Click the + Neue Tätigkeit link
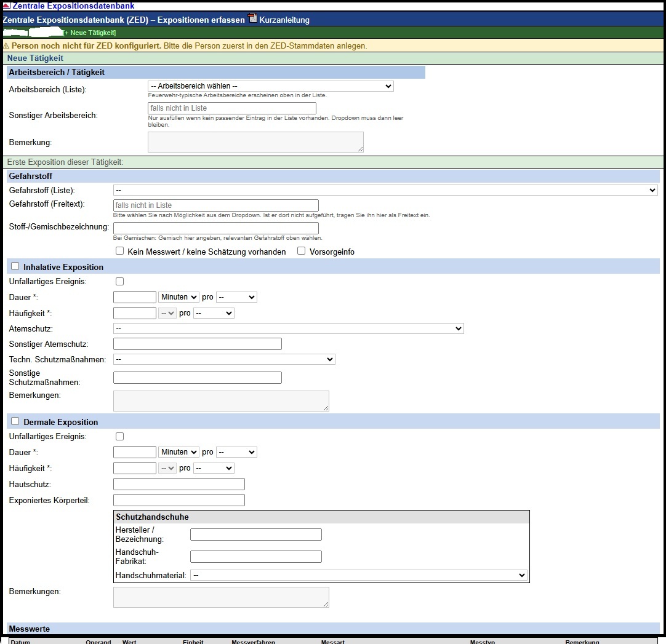This screenshot has height=644, width=666. (89, 33)
